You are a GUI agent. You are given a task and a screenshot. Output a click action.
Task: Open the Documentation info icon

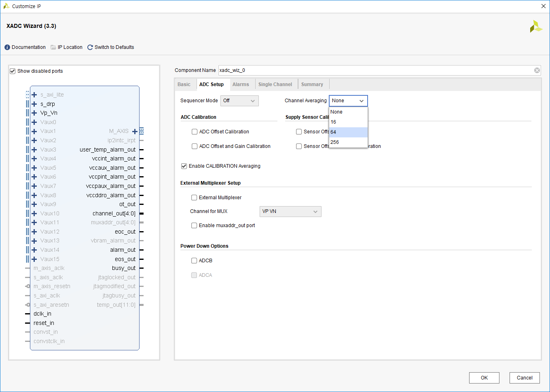click(x=7, y=47)
